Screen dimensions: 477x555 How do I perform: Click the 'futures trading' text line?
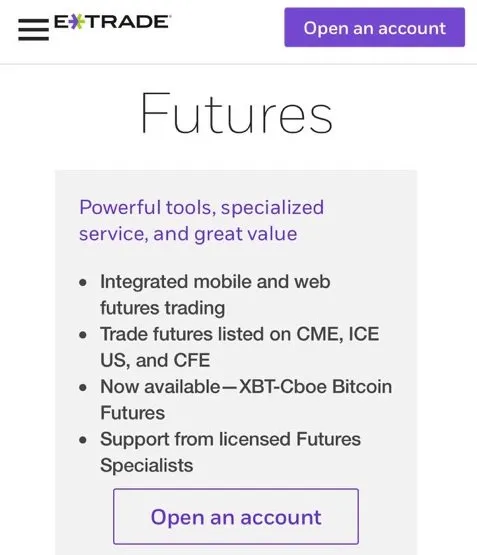coord(162,308)
